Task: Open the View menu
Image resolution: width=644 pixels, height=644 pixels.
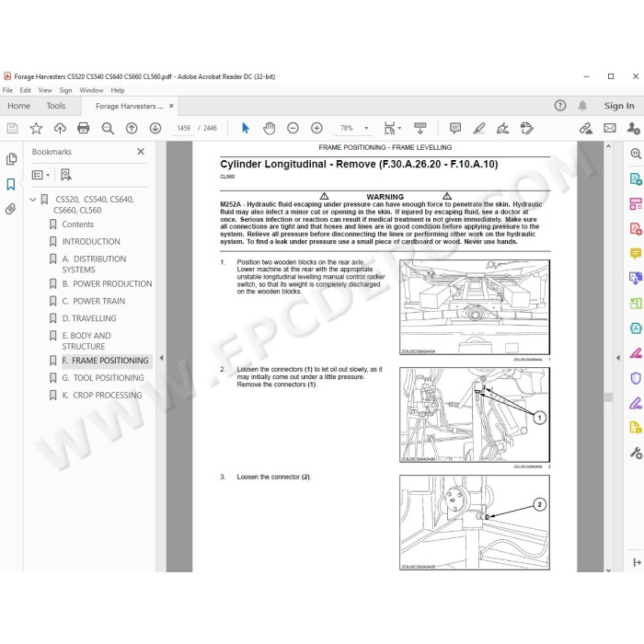Action: pos(45,90)
